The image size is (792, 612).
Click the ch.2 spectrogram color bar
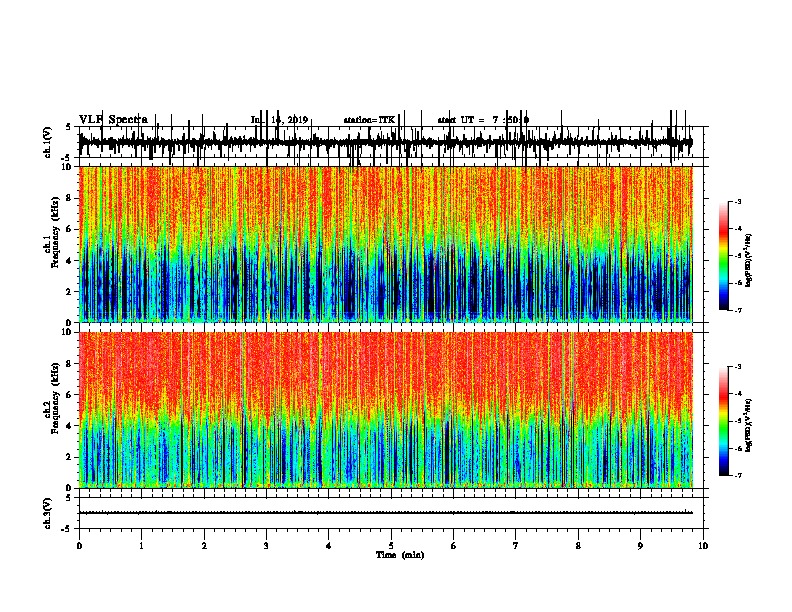(724, 421)
